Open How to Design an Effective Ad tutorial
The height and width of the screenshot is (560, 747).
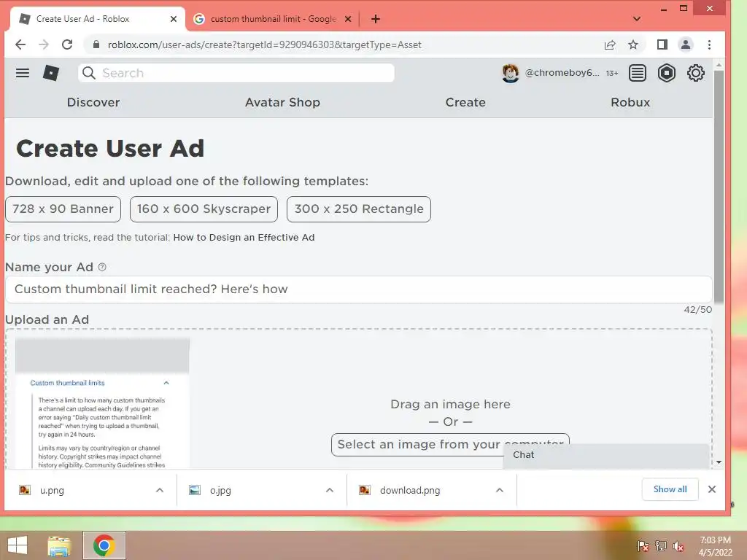click(x=244, y=237)
